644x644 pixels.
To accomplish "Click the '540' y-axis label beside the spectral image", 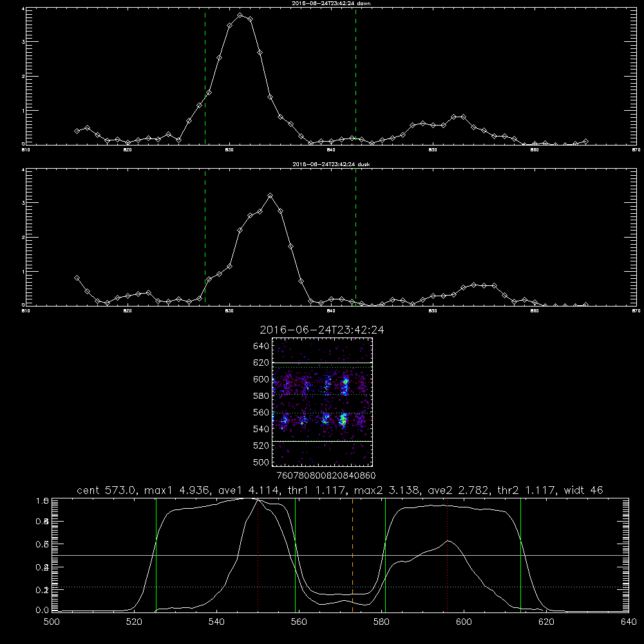I will [261, 429].
